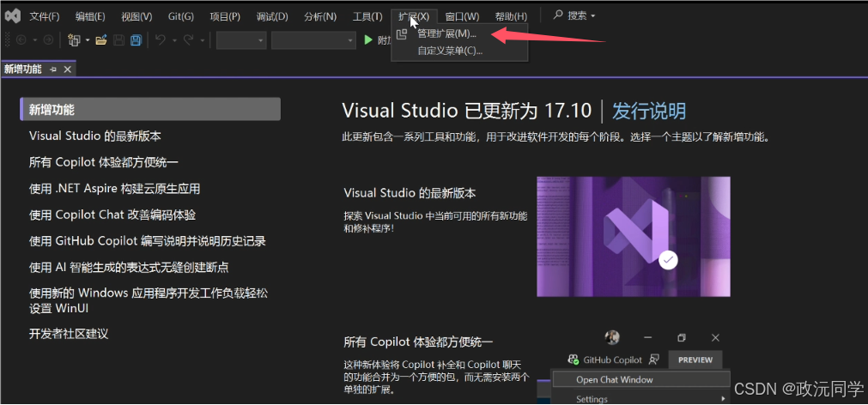Click the Open File folder icon
Image resolution: width=868 pixels, height=405 pixels.
tap(100, 39)
